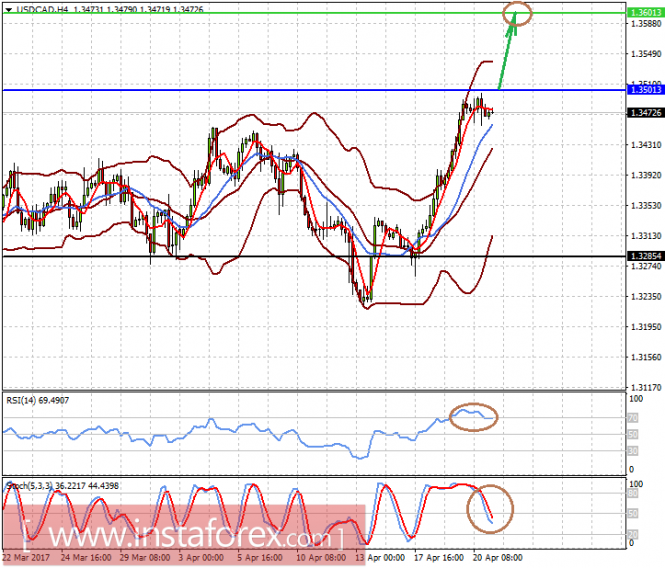Click the RSI 70 level label
This screenshot has height=568, width=665.
coord(633,418)
